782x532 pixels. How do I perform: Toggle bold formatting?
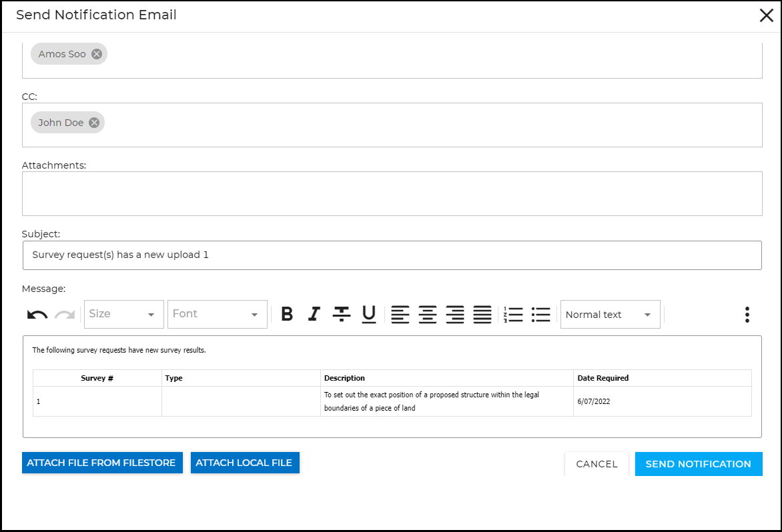[287, 314]
